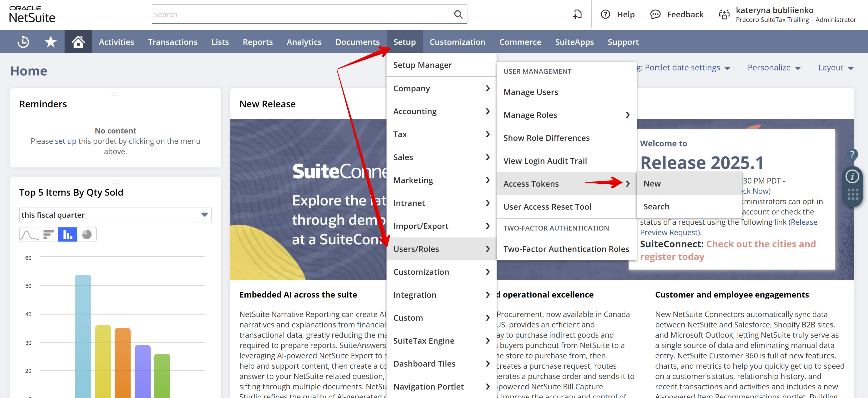
Task: Open Manage Users menu entry
Action: (x=531, y=92)
